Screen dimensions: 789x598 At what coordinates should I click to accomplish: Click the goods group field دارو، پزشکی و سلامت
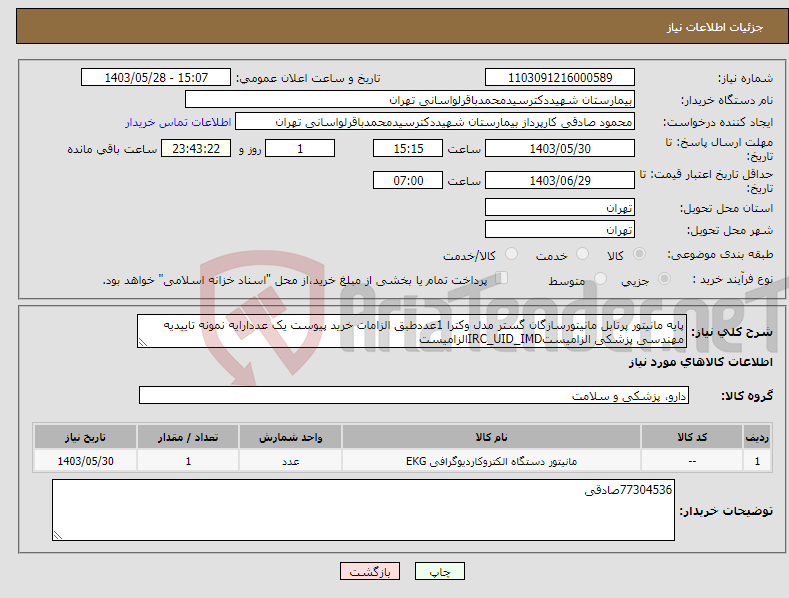coord(414,396)
